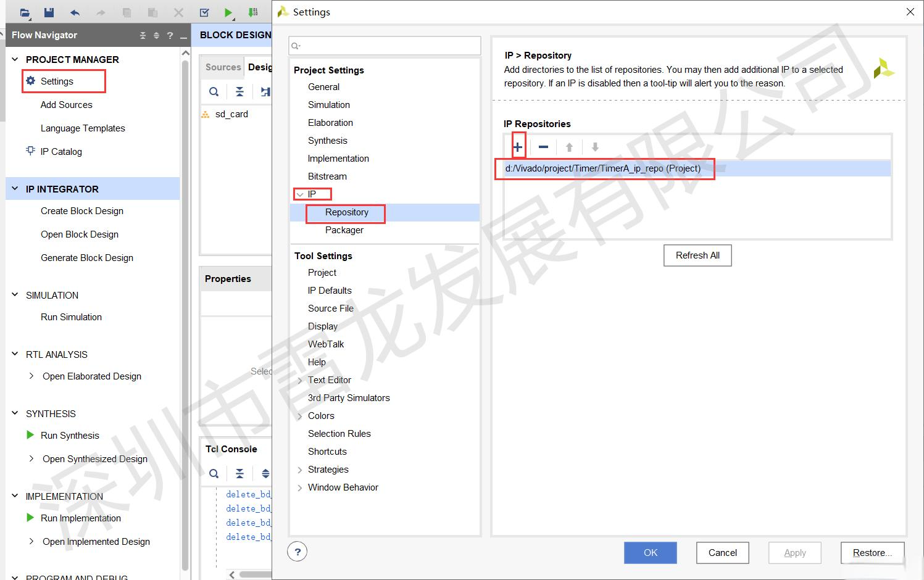Click the Open Project folder toolbar icon
Viewport: 924px width, 580px height.
[x=25, y=12]
